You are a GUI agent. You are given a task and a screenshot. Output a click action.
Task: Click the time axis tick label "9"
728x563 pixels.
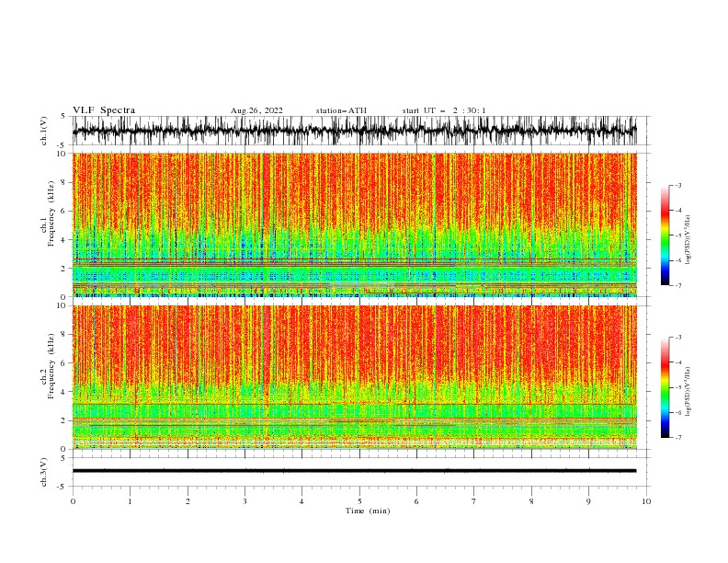point(588,501)
